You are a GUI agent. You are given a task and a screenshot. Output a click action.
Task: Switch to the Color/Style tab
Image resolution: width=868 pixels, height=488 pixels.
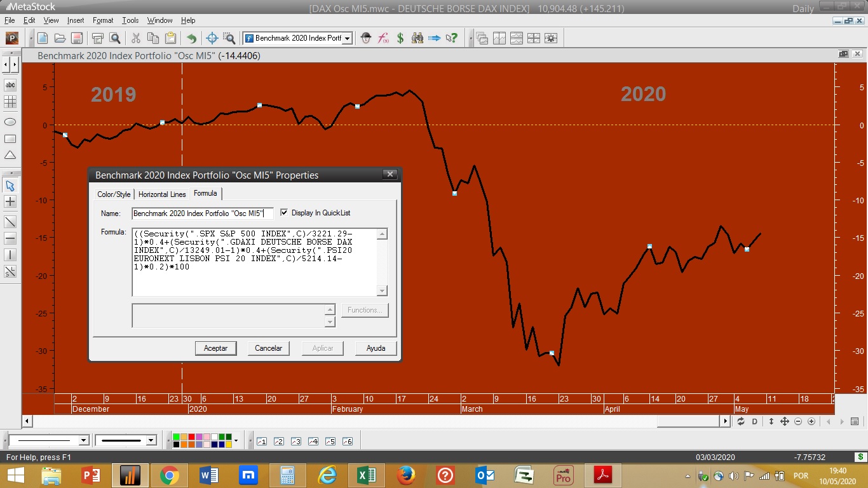[x=114, y=194]
